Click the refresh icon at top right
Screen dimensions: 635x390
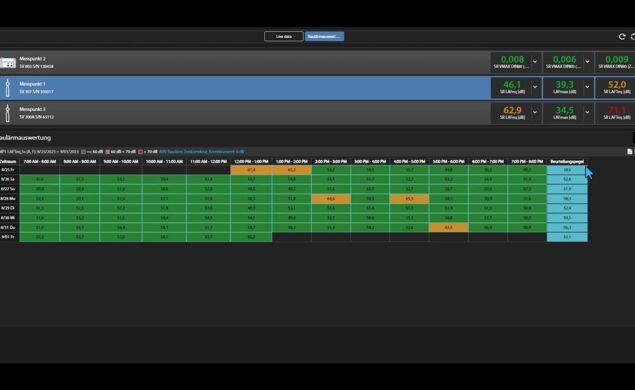622,36
